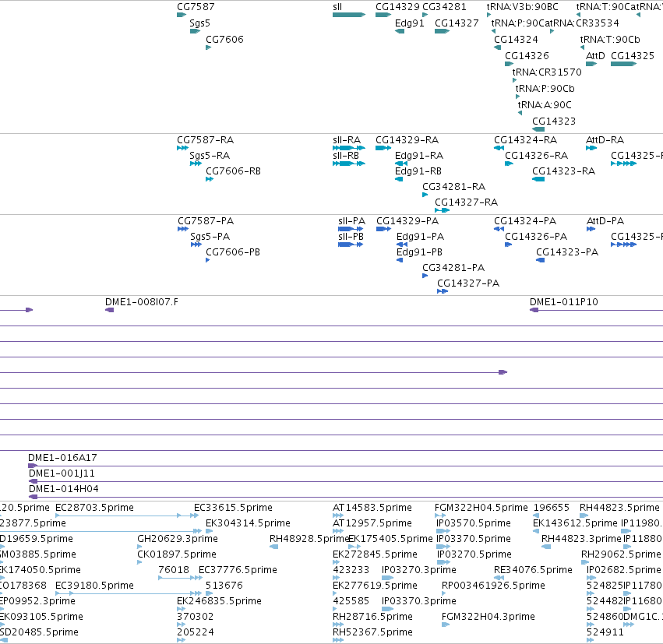663x644 pixels.
Task: Select the DME1-014H04 clone label
Action: (x=63, y=489)
